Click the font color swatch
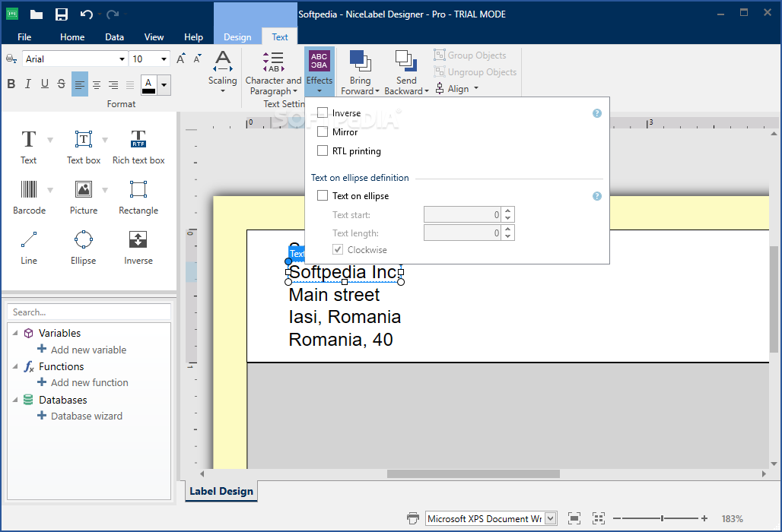 [x=148, y=84]
